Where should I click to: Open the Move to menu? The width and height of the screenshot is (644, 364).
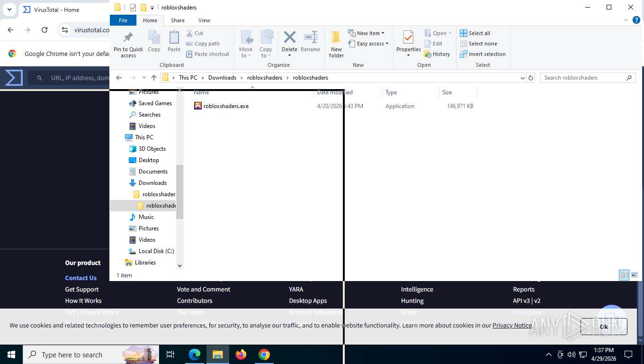click(x=246, y=45)
